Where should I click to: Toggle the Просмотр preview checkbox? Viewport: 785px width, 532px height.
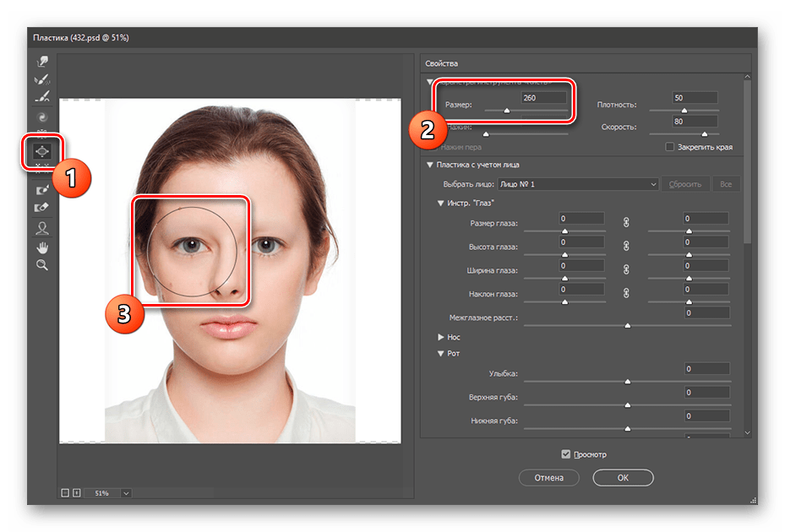(x=565, y=454)
